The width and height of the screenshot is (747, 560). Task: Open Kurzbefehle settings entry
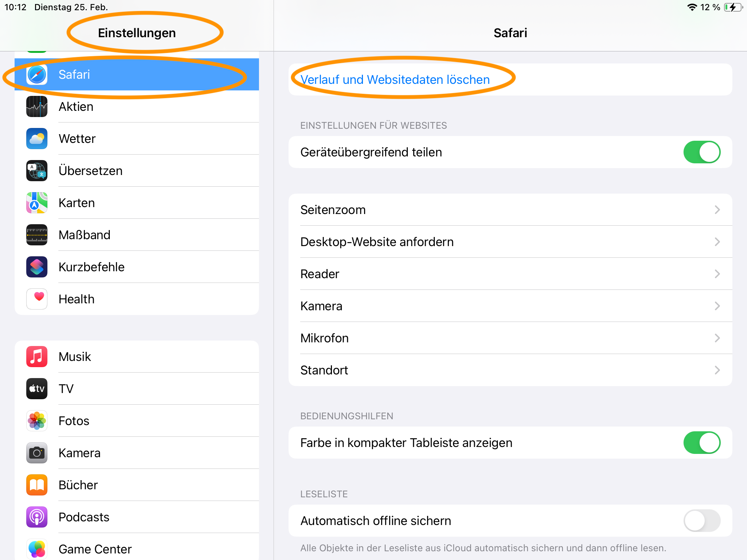tap(137, 267)
